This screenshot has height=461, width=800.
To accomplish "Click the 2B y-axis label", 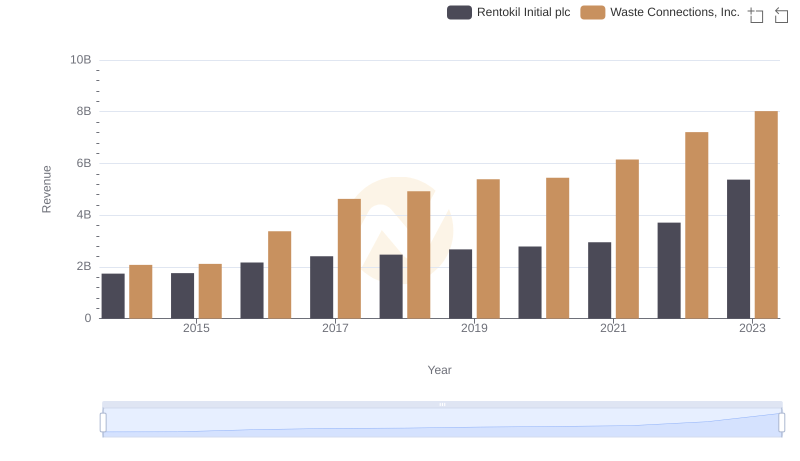I will (84, 266).
